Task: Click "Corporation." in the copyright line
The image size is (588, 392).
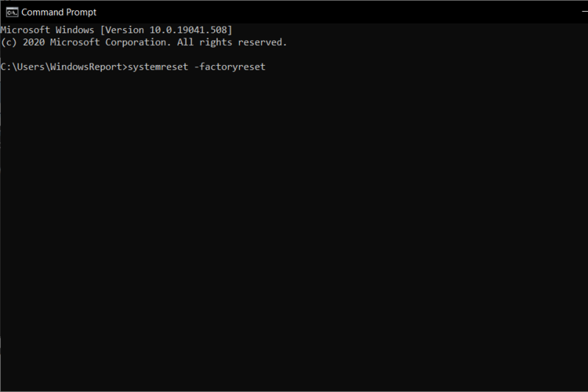Action: coord(138,42)
